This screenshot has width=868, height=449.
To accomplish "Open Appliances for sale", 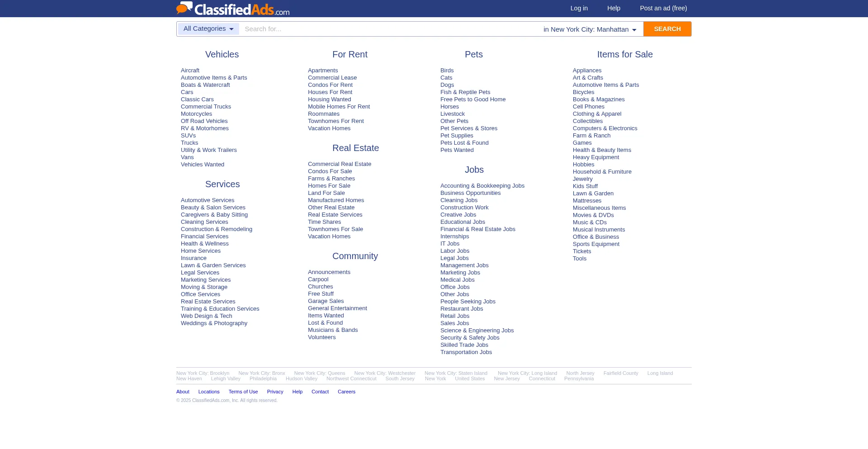I will click(587, 71).
